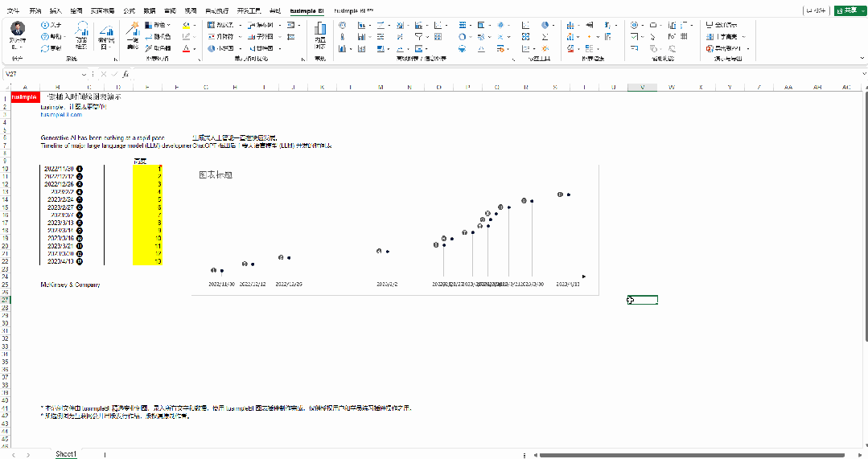868x459 pixels.
Task: Click the insert function fx icon
Action: (125, 73)
